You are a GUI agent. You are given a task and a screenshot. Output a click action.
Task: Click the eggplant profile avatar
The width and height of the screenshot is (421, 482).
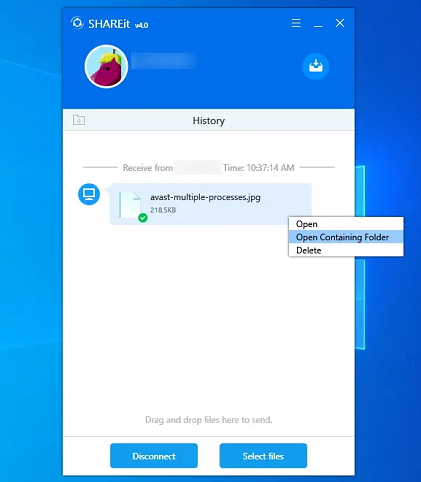(x=106, y=66)
